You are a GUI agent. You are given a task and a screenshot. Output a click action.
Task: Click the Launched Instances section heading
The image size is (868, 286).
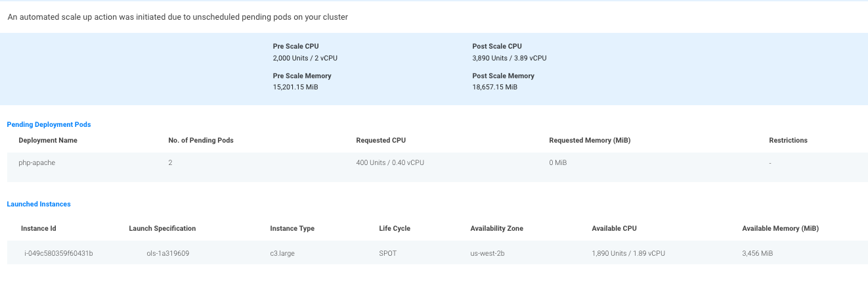pyautogui.click(x=39, y=204)
